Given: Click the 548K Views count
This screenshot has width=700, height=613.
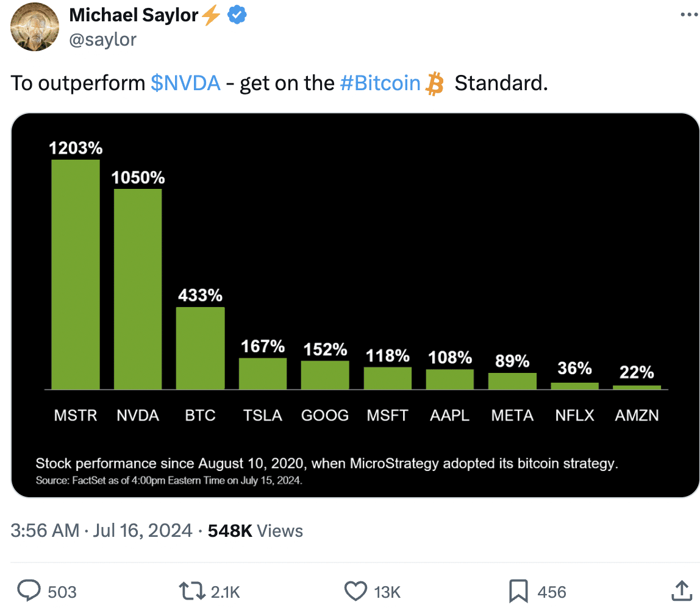Looking at the screenshot, I should 255,531.
